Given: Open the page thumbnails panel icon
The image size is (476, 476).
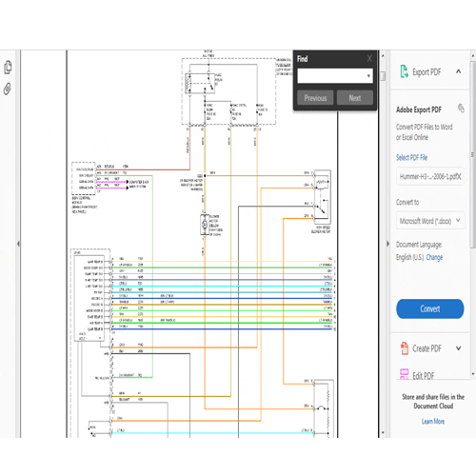Looking at the screenshot, I should [8, 68].
